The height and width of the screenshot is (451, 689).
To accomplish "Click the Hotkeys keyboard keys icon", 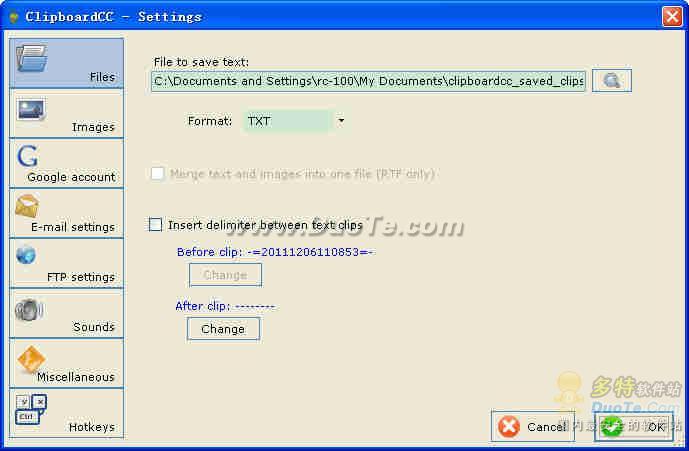I will click(31, 409).
